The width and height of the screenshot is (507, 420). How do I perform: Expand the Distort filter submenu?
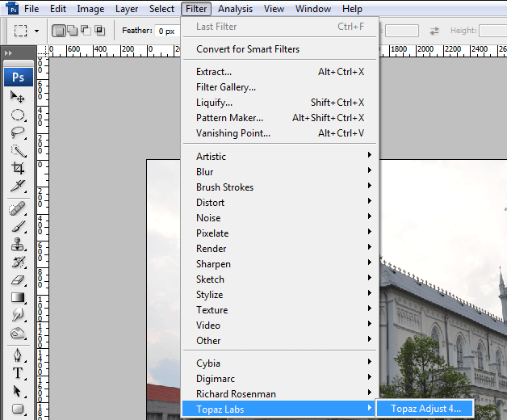pyautogui.click(x=279, y=203)
